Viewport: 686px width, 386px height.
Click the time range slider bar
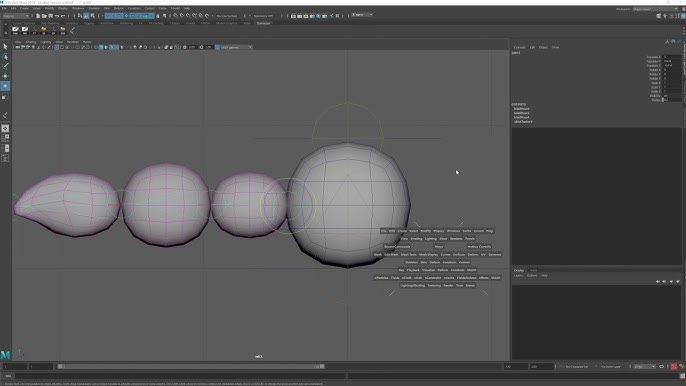coord(191,366)
